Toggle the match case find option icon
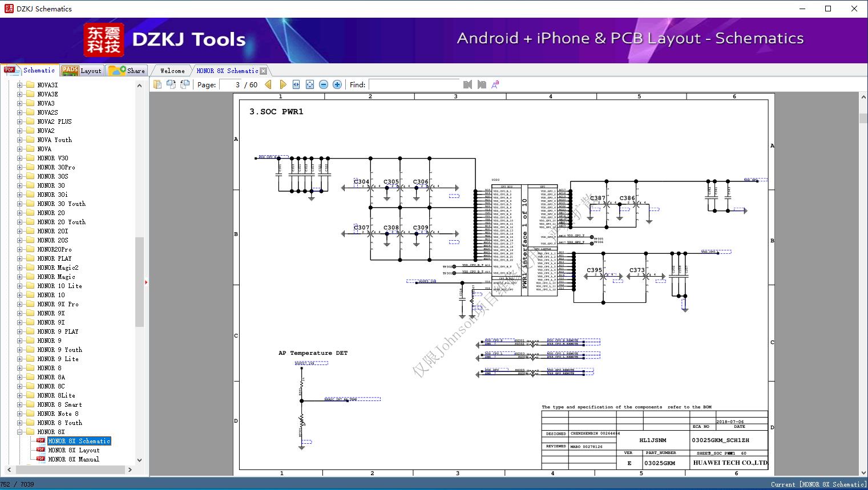 pyautogui.click(x=495, y=84)
